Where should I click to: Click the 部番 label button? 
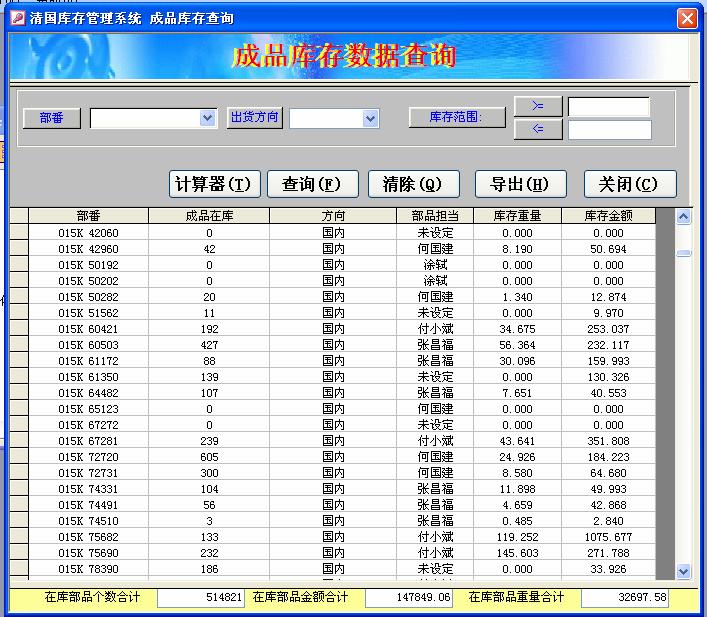coord(52,118)
